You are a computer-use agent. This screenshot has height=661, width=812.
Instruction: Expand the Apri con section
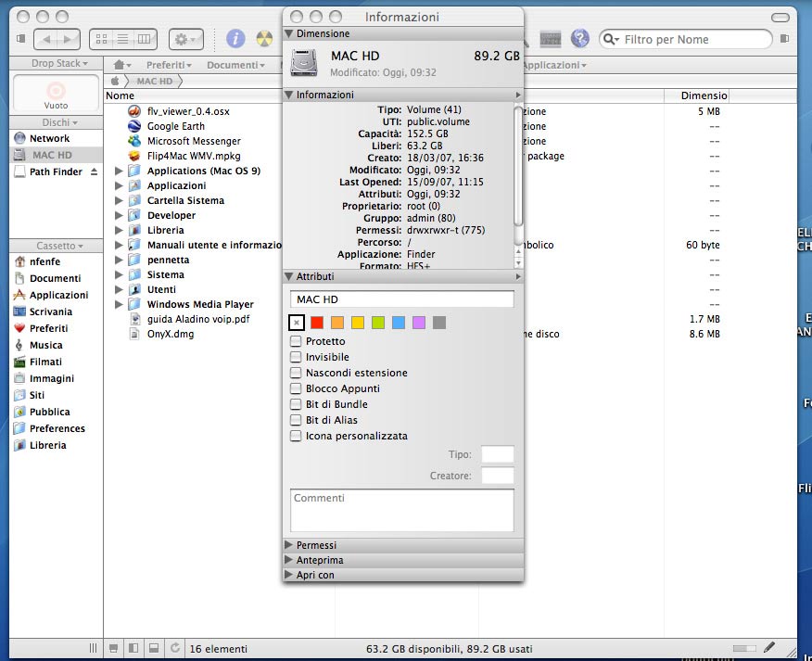pyautogui.click(x=289, y=575)
